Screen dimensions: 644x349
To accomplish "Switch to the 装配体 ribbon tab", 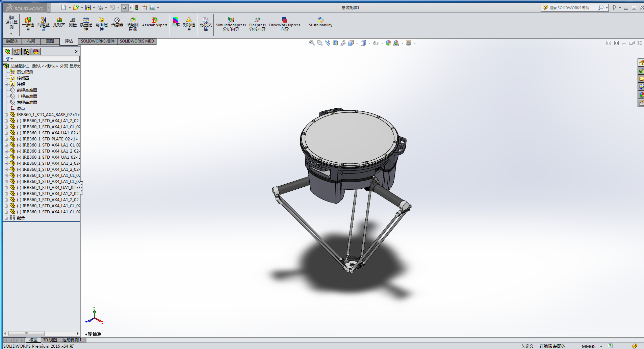I will [x=12, y=41].
